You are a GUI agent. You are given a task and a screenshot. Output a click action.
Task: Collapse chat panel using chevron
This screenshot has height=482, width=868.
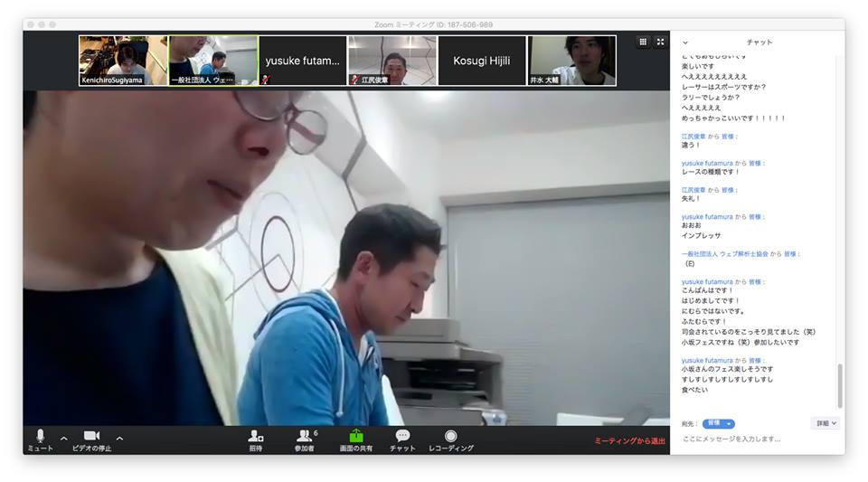pyautogui.click(x=685, y=43)
